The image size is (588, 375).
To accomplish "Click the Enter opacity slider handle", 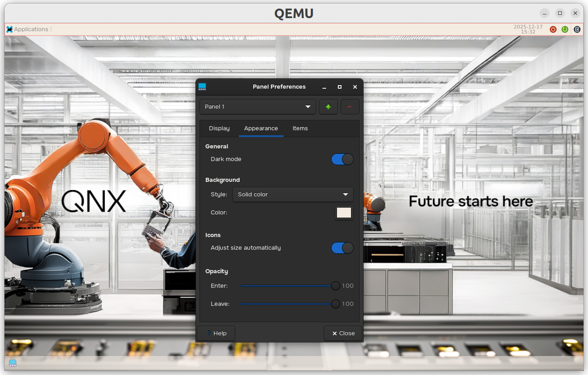I will pyautogui.click(x=335, y=286).
